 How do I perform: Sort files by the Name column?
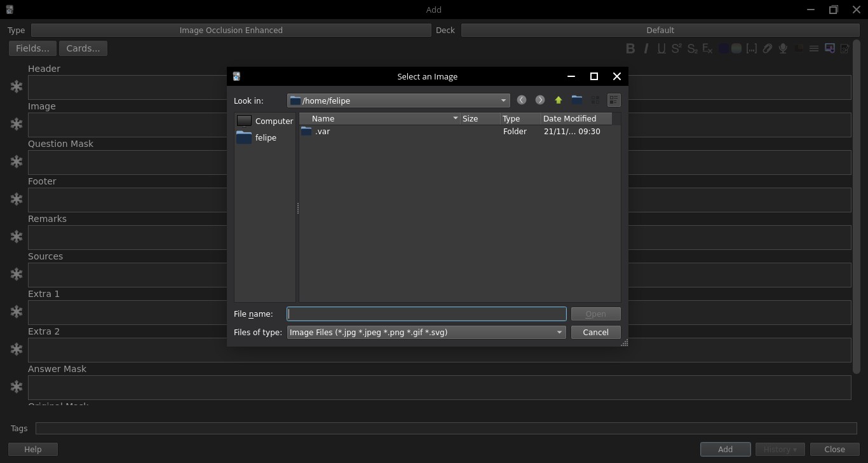point(380,118)
